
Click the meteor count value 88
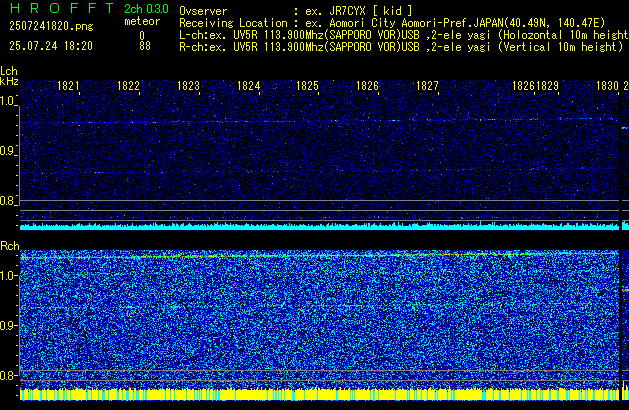coord(145,46)
